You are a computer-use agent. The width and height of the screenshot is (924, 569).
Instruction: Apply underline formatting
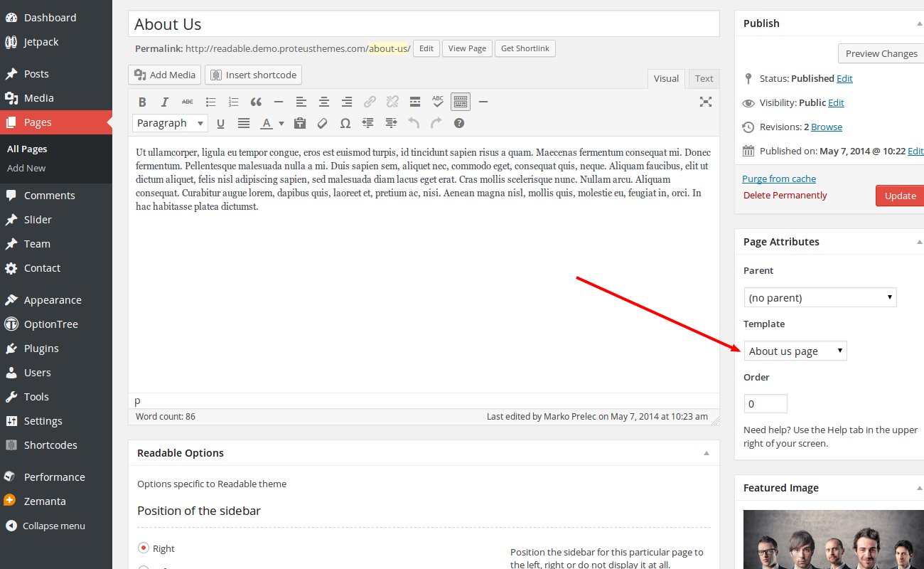click(221, 123)
